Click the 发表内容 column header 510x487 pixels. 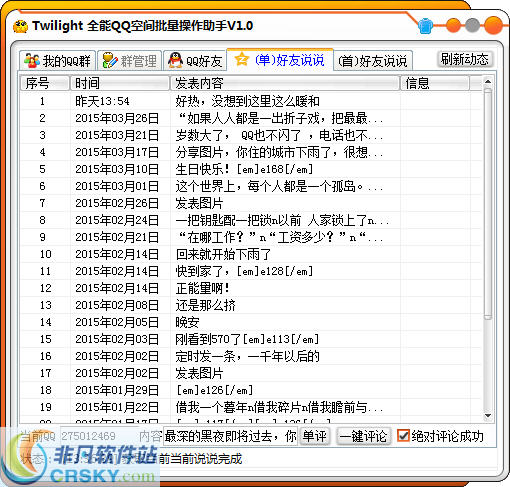[285, 83]
